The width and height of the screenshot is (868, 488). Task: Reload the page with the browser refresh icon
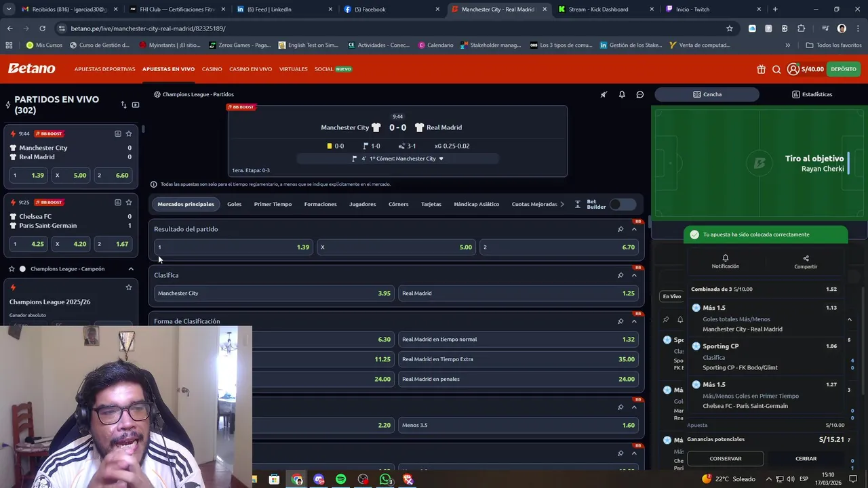click(x=42, y=28)
